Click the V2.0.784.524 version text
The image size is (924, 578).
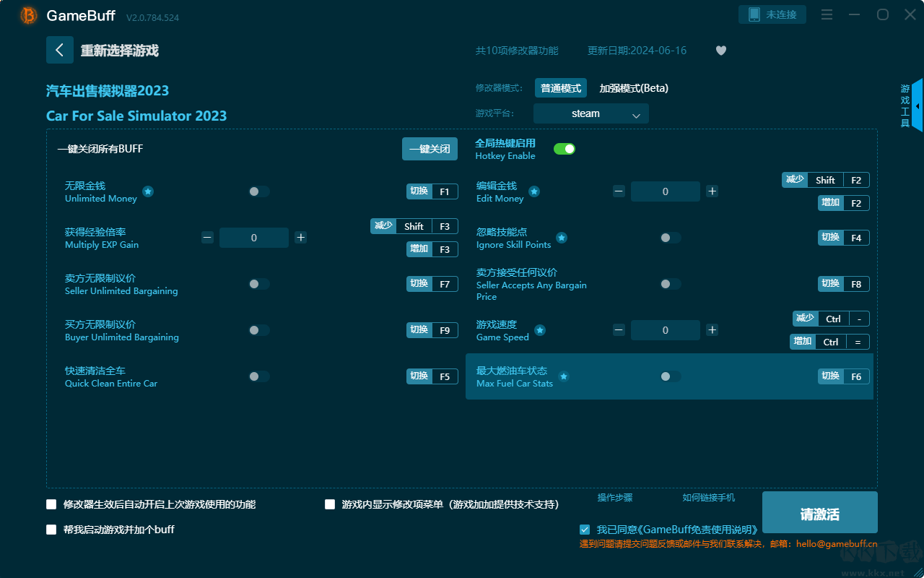(x=152, y=17)
